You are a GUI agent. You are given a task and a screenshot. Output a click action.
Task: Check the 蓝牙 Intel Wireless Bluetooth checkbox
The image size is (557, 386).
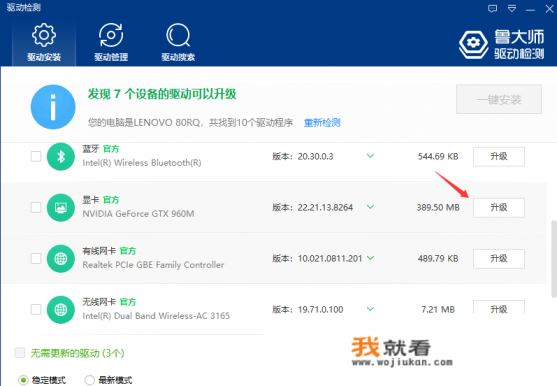point(36,156)
